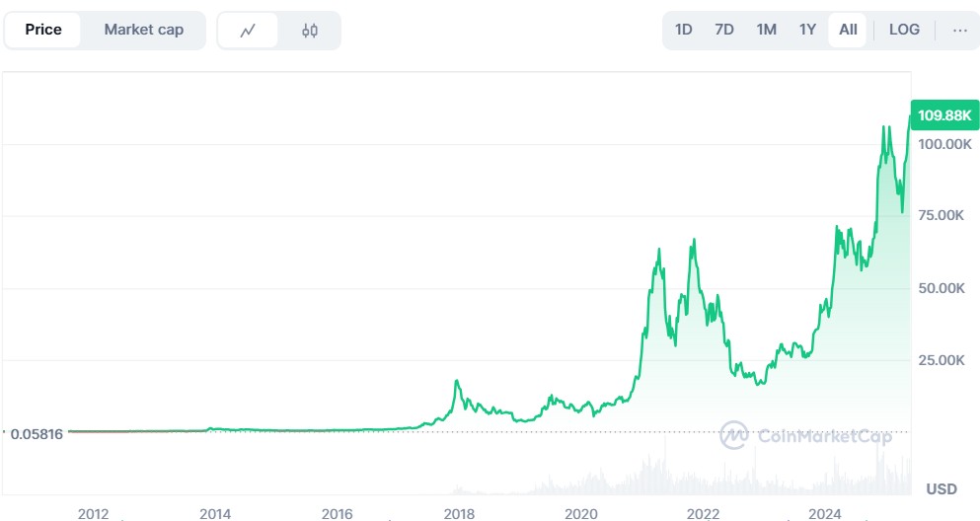Viewport: 980px width, 521px height.
Task: Open the three-dot more options menu
Action: click(959, 30)
